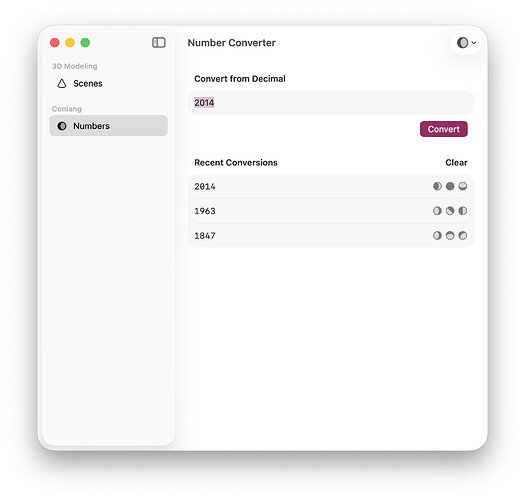Select the 2014 recent conversion row

[331, 186]
